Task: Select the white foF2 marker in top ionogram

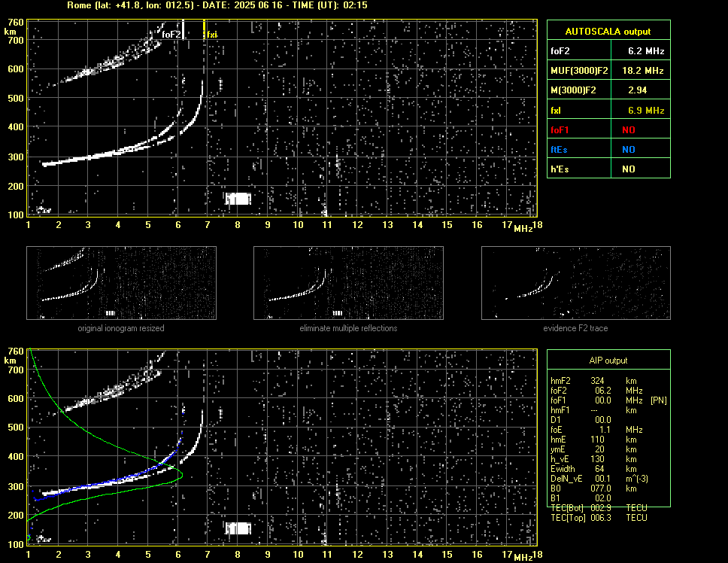Action: (184, 29)
